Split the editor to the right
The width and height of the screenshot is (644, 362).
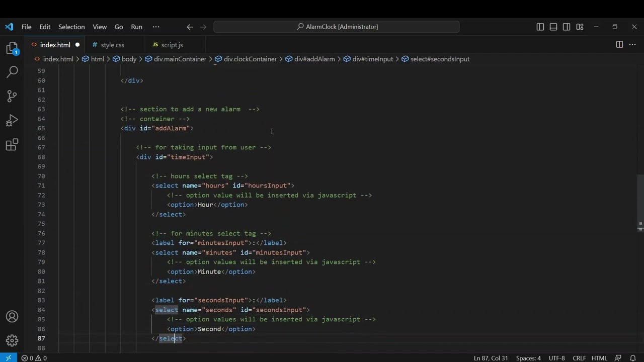click(619, 45)
